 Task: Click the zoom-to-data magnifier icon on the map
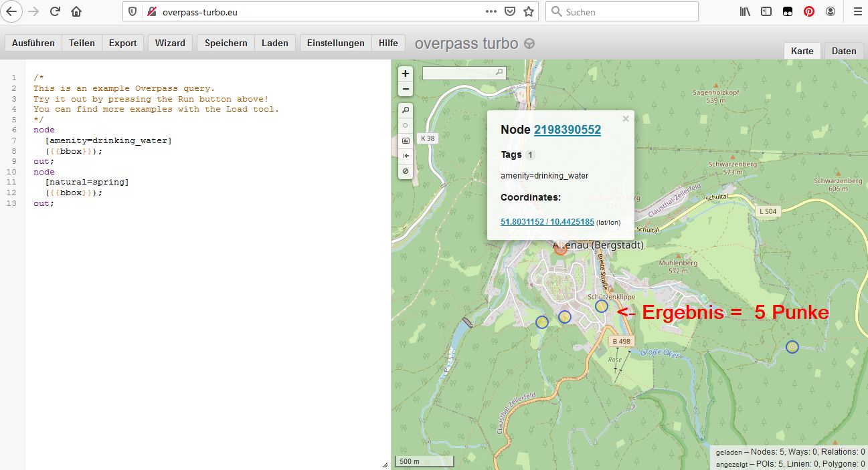coord(406,110)
